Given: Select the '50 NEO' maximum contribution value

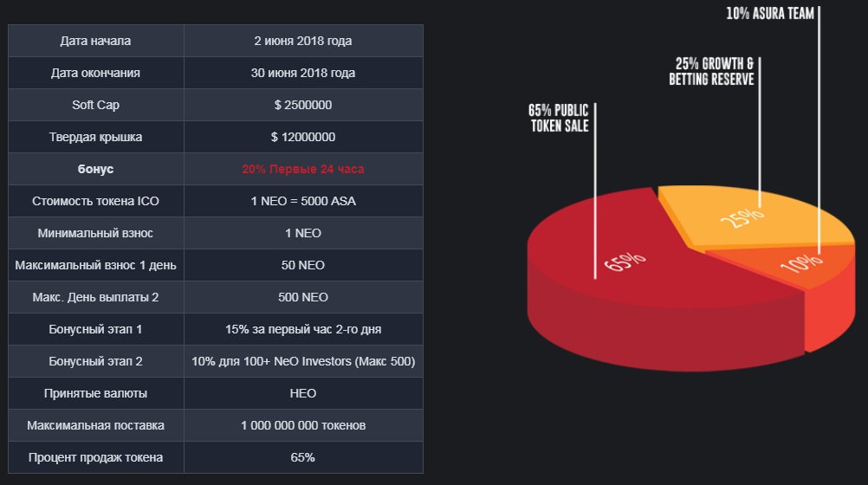Looking at the screenshot, I should coord(303,265).
